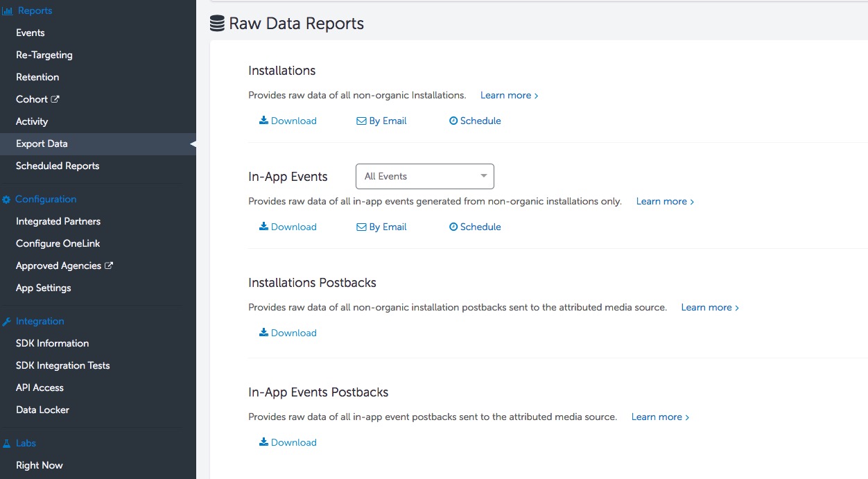The height and width of the screenshot is (479, 868).
Task: Click Learn more next to Installations description
Action: 505,95
